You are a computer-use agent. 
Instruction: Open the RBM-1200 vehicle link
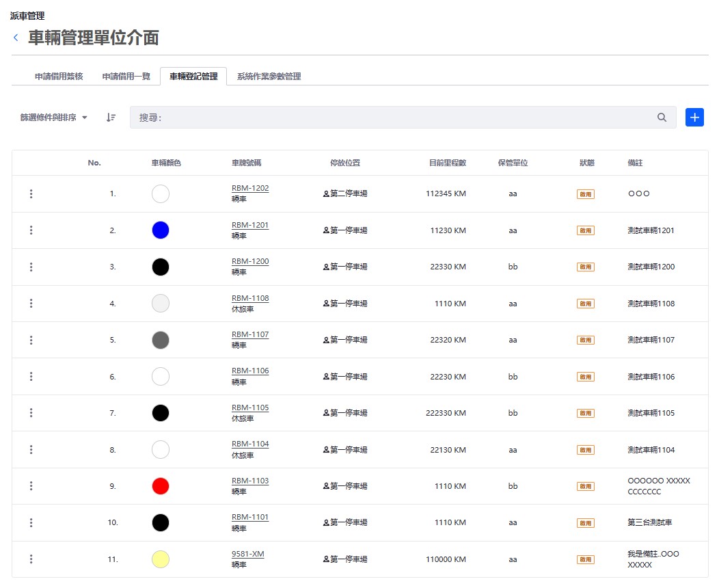pyautogui.click(x=249, y=263)
